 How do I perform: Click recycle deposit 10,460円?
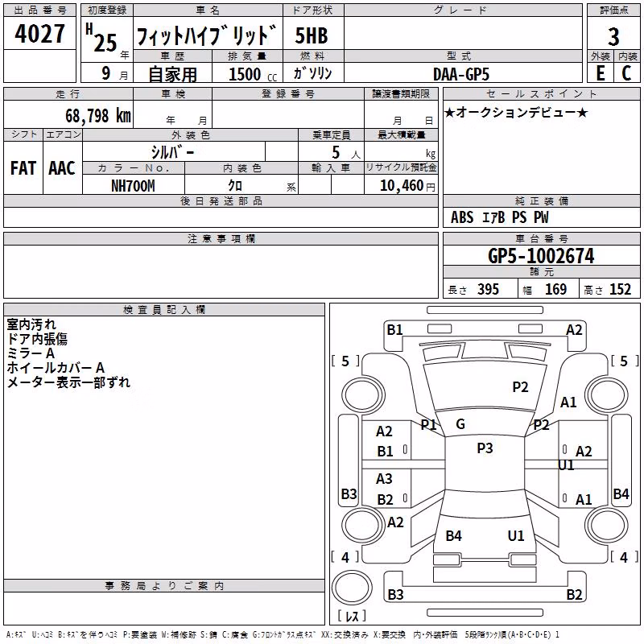point(407,186)
